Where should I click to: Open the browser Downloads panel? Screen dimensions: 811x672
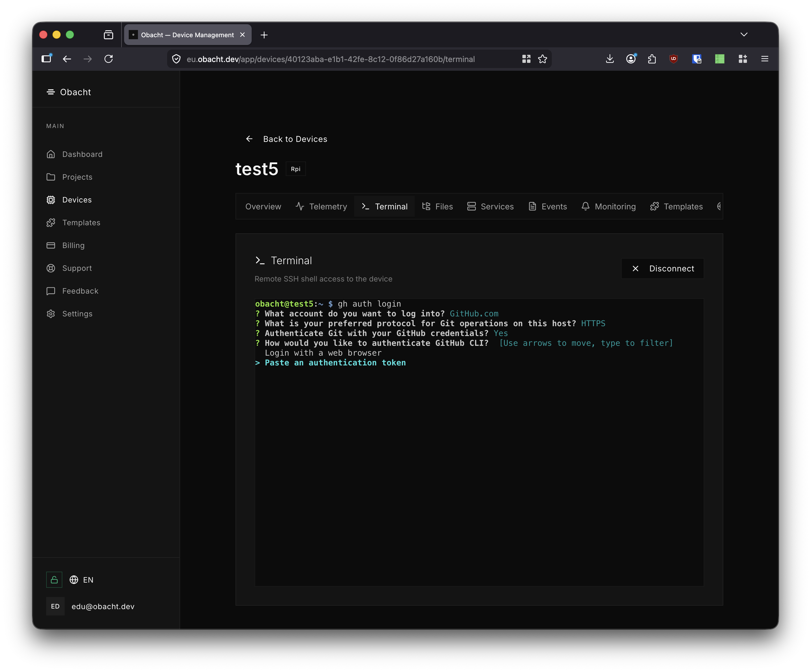[610, 59]
